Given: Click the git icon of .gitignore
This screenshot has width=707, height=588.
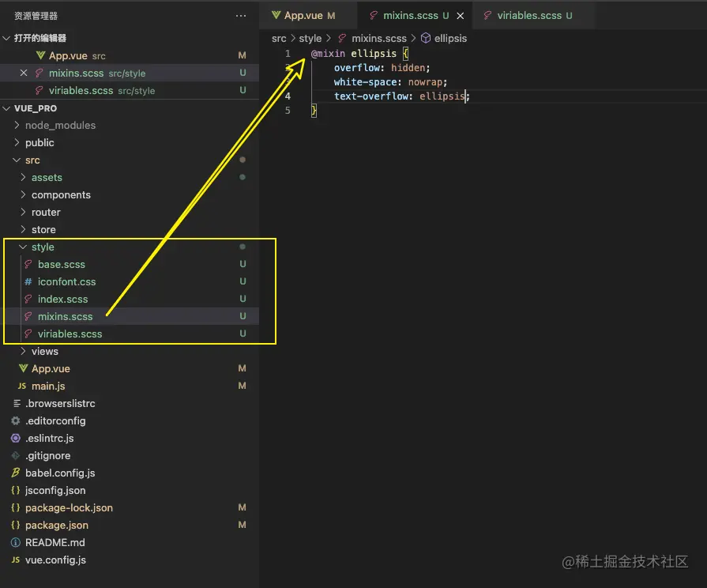Looking at the screenshot, I should (16, 456).
